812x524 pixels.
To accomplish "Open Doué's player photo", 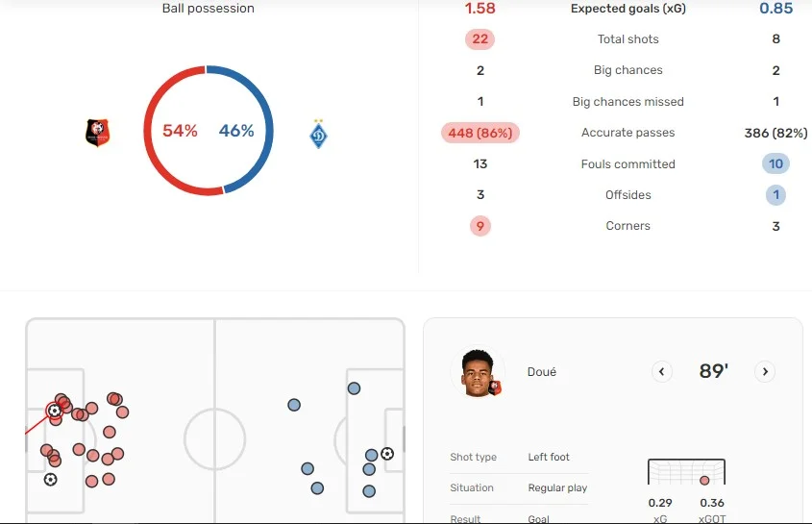I will [x=476, y=373].
